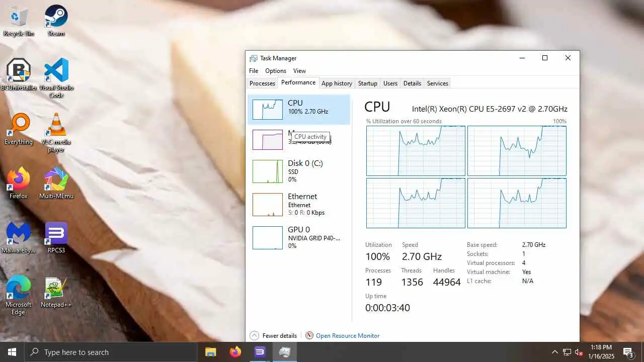The image size is (644, 362).
Task: Select Visual Studio Code desktop icon
Action: (56, 78)
